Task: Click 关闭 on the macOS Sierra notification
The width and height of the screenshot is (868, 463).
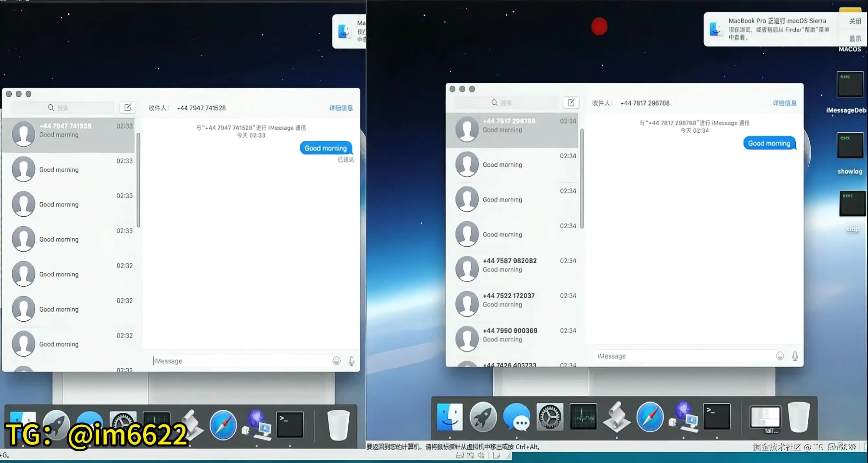Action: click(855, 22)
